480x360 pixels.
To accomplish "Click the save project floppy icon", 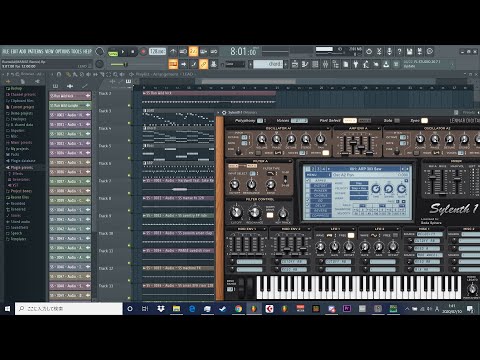I will click(x=409, y=51).
